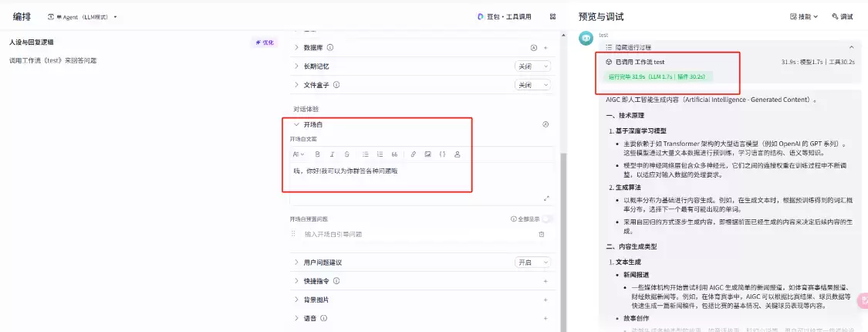Click the 编排 heading

tap(22, 17)
